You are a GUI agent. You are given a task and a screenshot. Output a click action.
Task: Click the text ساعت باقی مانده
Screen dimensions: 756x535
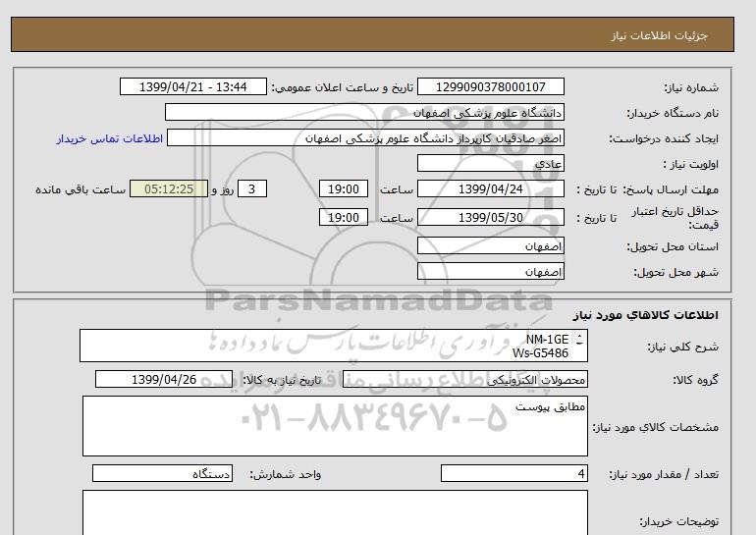pos(81,189)
